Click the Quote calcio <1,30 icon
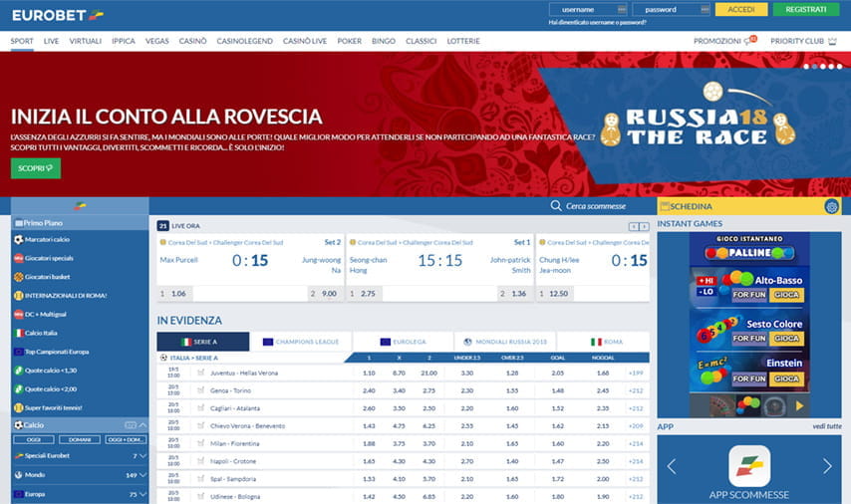Viewport: 851px width, 504px height. (x=19, y=371)
